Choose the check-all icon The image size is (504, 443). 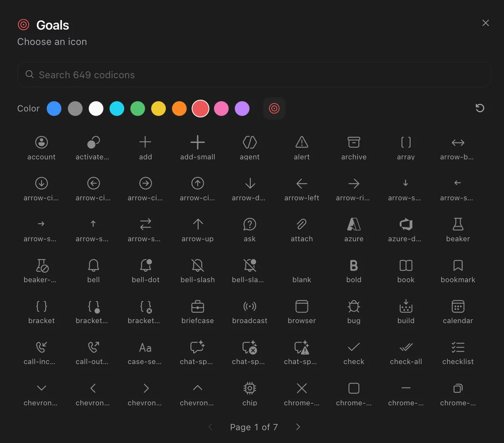click(406, 353)
